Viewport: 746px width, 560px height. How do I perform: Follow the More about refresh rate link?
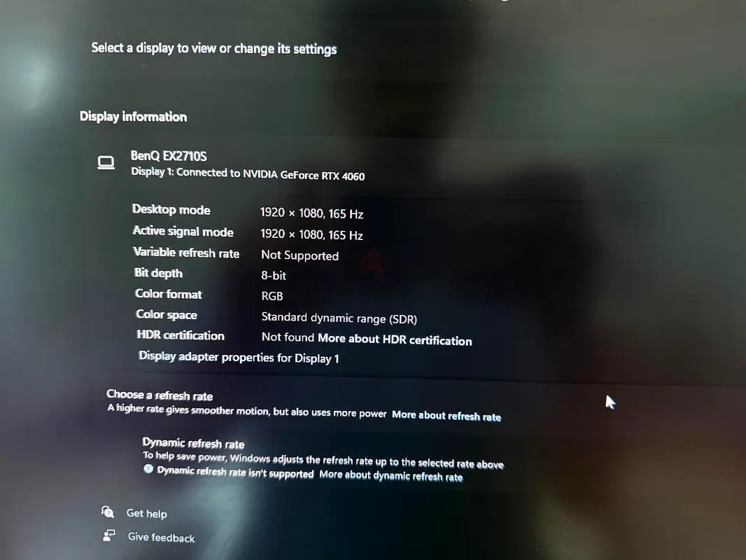tap(446, 415)
